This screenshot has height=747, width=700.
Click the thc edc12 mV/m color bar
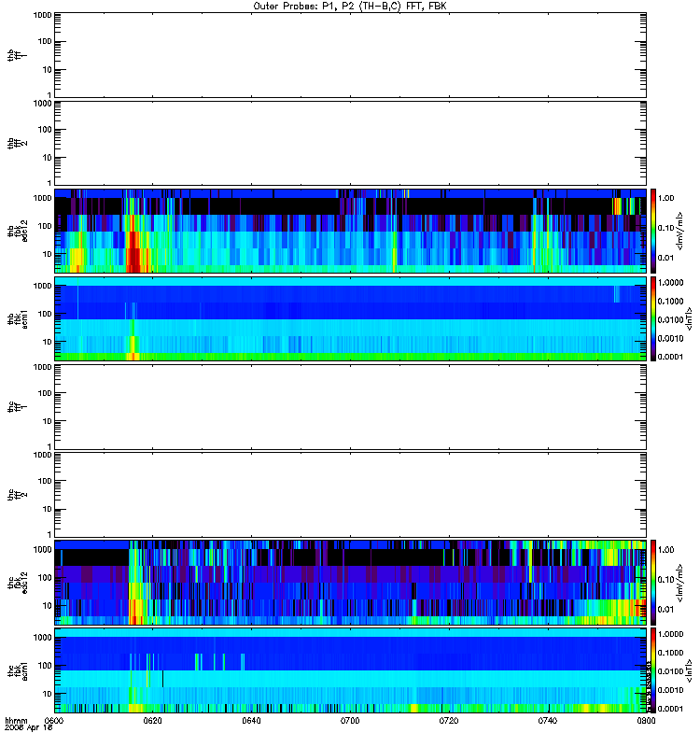point(653,583)
